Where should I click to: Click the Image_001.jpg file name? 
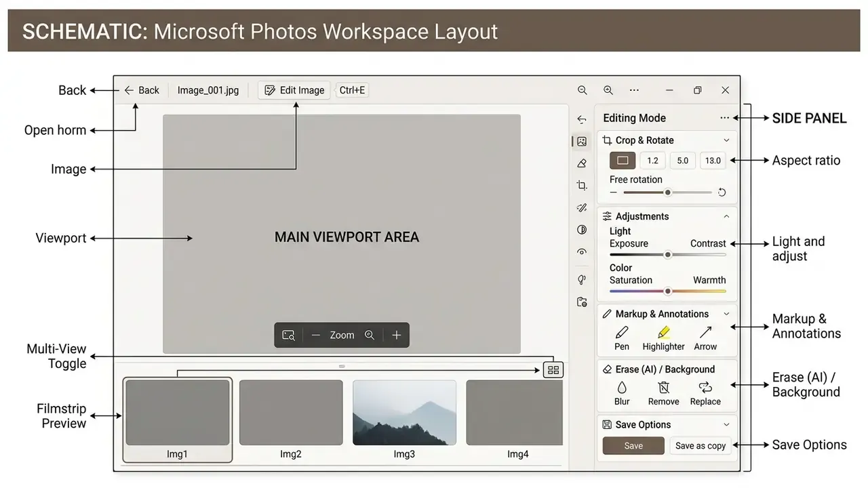pos(208,90)
